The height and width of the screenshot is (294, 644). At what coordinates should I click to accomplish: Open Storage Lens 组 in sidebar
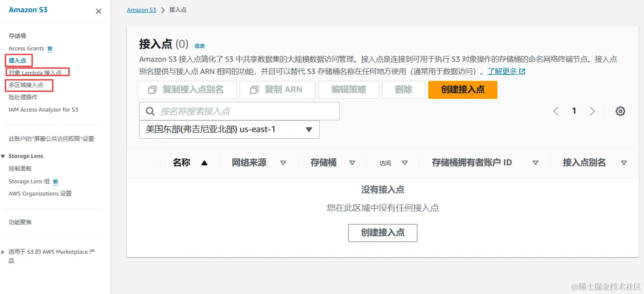pyautogui.click(x=29, y=182)
